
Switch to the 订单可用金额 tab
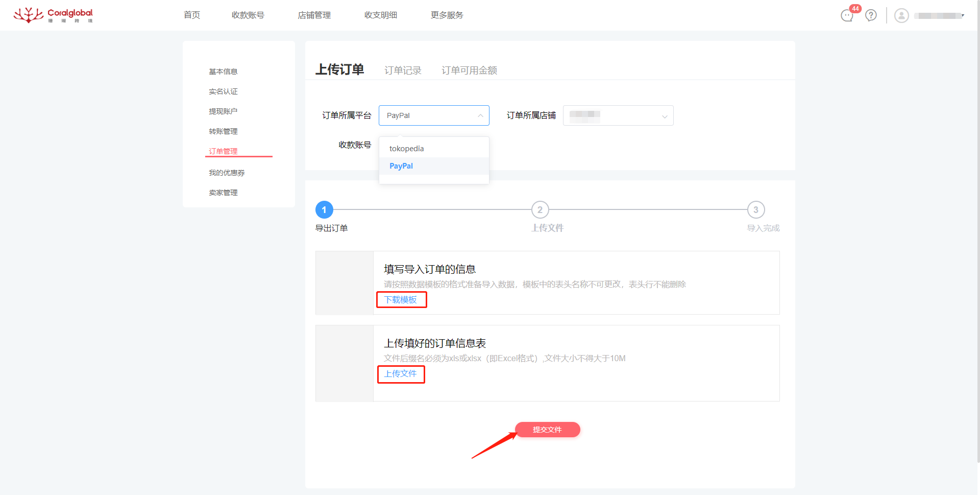[469, 70]
